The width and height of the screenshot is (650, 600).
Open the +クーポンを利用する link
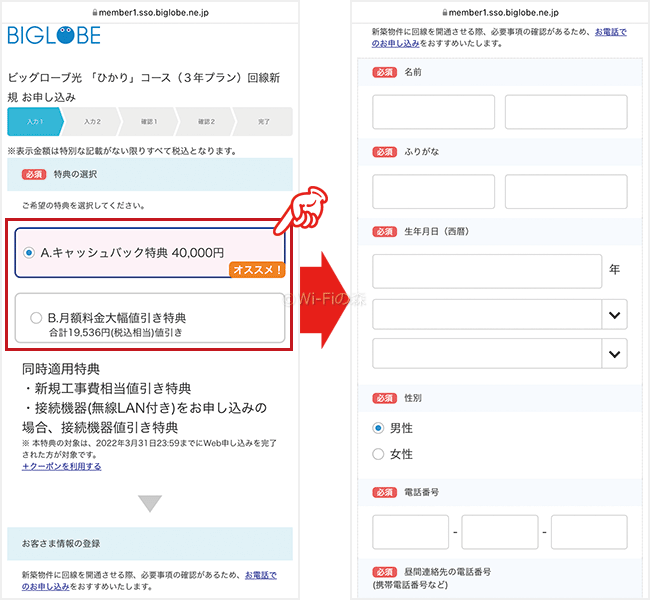click(61, 466)
